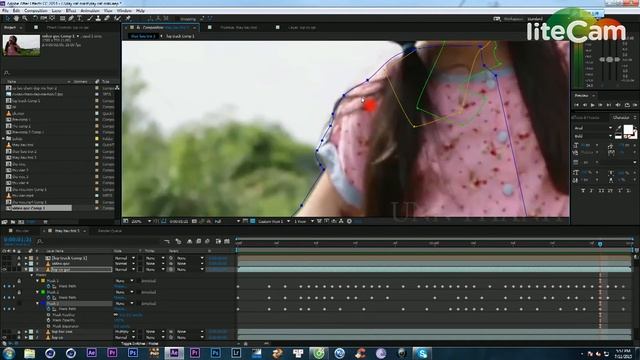Toggle visibility eye of third timeline layer
Image resolution: width=640 pixels, height=360 pixels.
tap(4, 269)
